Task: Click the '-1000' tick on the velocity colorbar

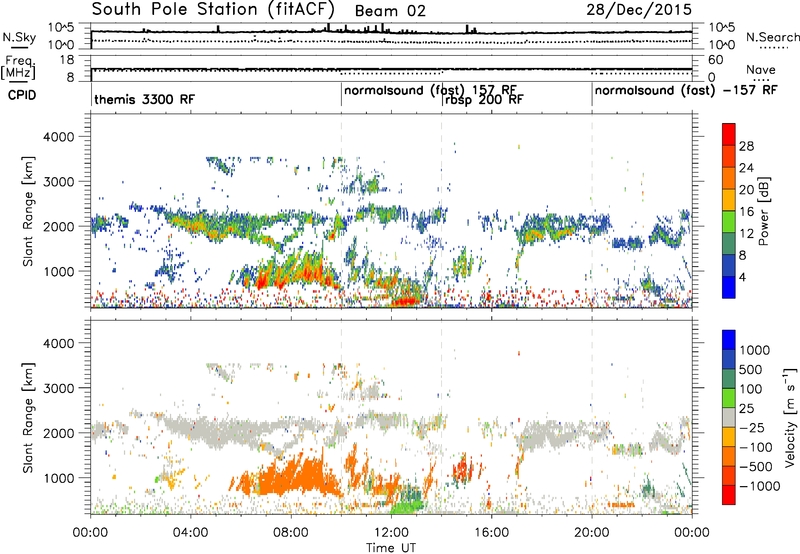Action: click(760, 486)
